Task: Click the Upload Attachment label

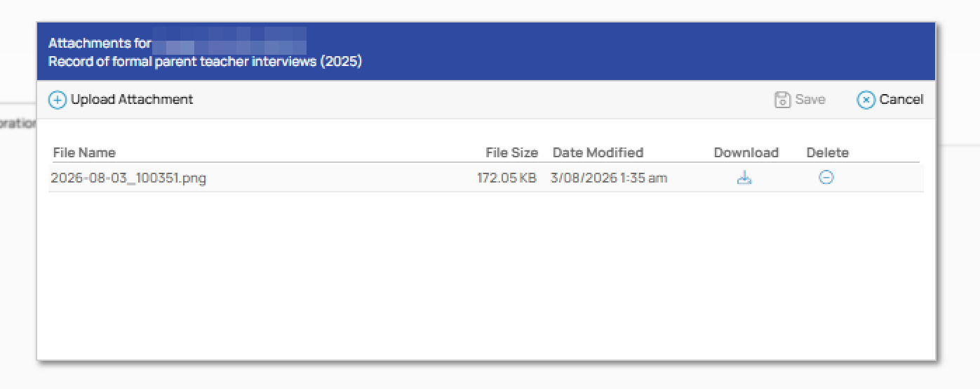Action: pos(132,100)
